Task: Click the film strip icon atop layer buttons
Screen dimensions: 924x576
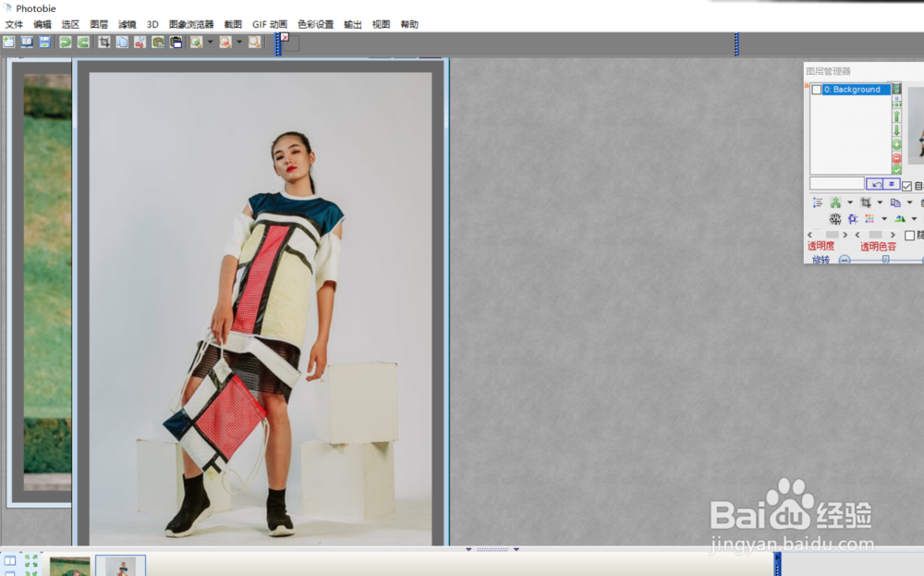Action: [x=897, y=89]
